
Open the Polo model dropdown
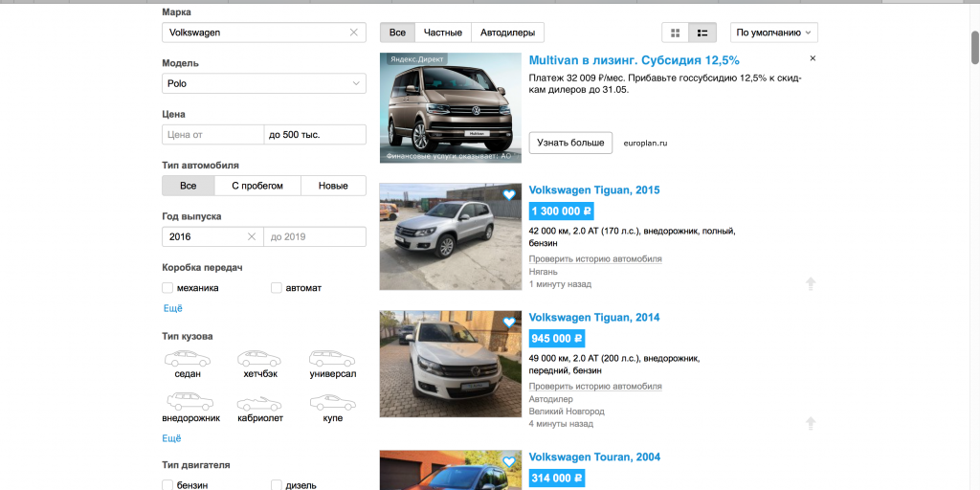point(264,83)
